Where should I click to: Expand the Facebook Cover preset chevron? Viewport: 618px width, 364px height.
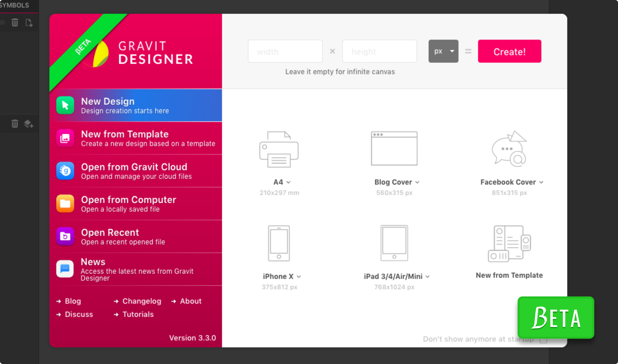(x=541, y=182)
